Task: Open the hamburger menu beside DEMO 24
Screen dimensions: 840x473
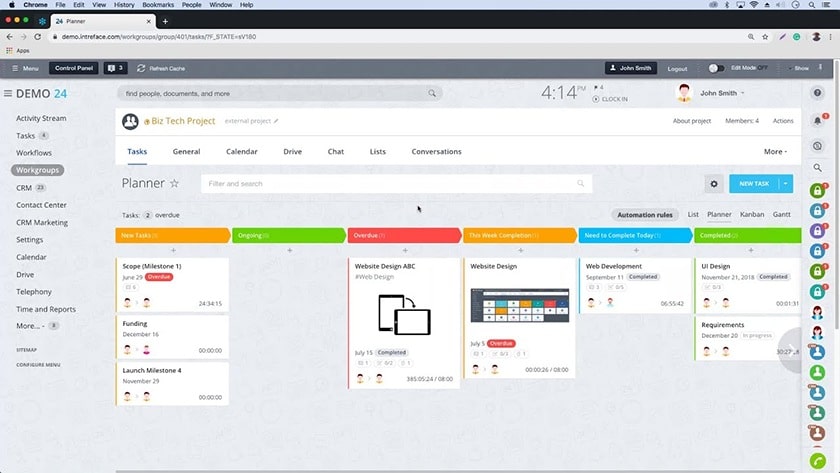Action: click(8, 93)
